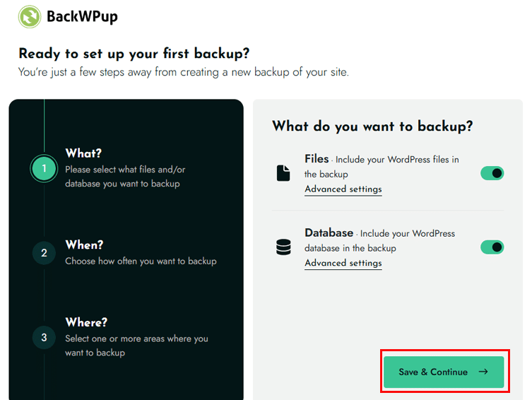
Task: Disable the Files backup toggle
Action: point(492,173)
